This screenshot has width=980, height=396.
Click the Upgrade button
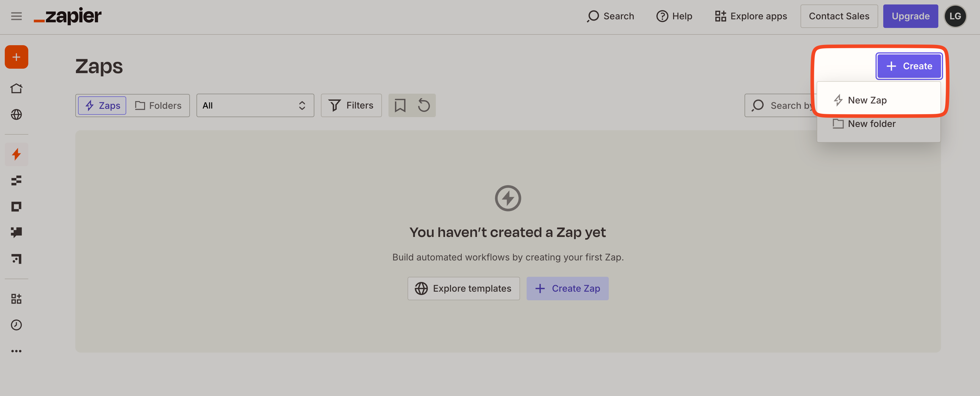click(910, 16)
